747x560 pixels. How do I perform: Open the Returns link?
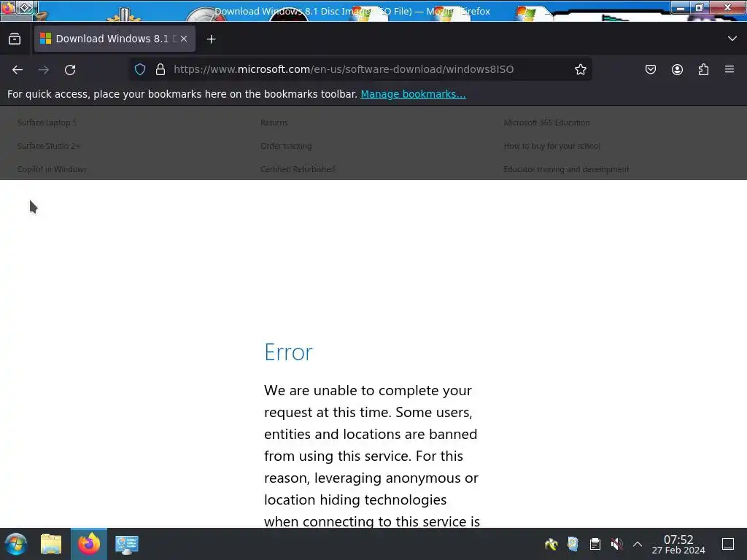click(274, 122)
